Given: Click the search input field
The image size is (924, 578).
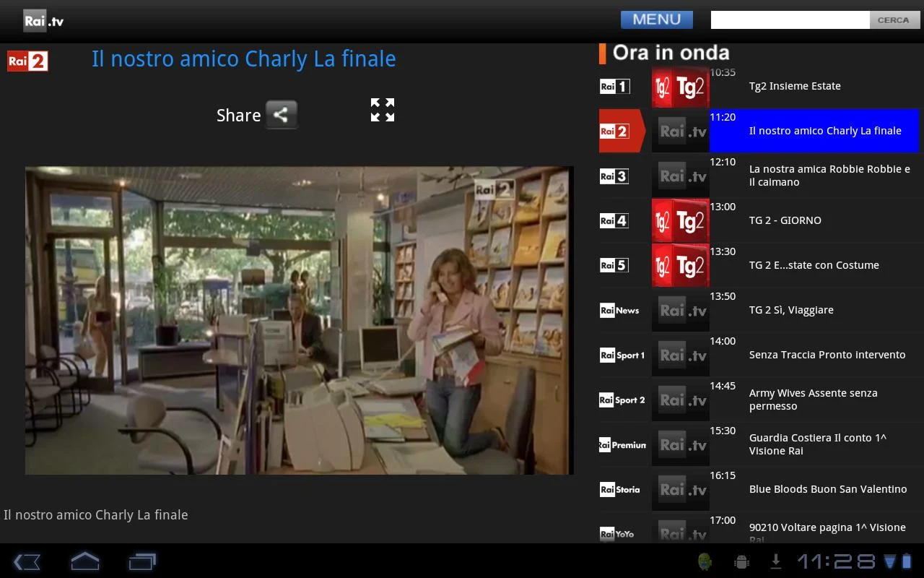Looking at the screenshot, I should point(790,20).
